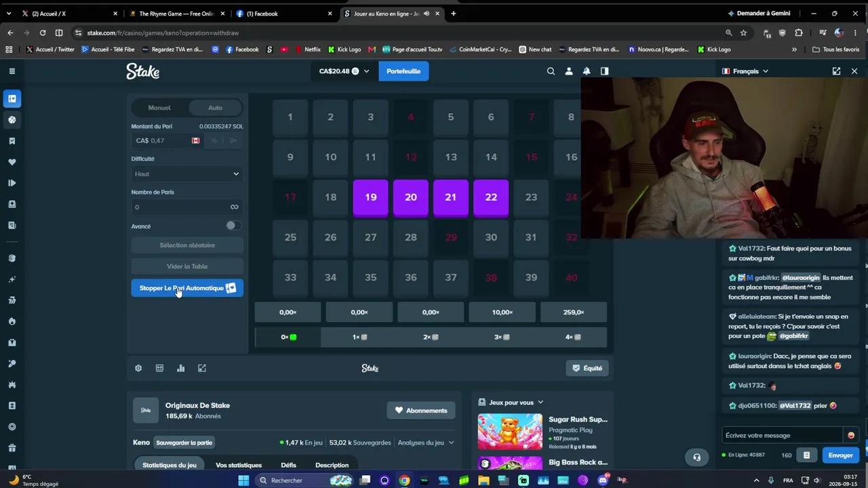Expand Jeux pour vous dropdown
868x488 pixels.
pyautogui.click(x=511, y=402)
